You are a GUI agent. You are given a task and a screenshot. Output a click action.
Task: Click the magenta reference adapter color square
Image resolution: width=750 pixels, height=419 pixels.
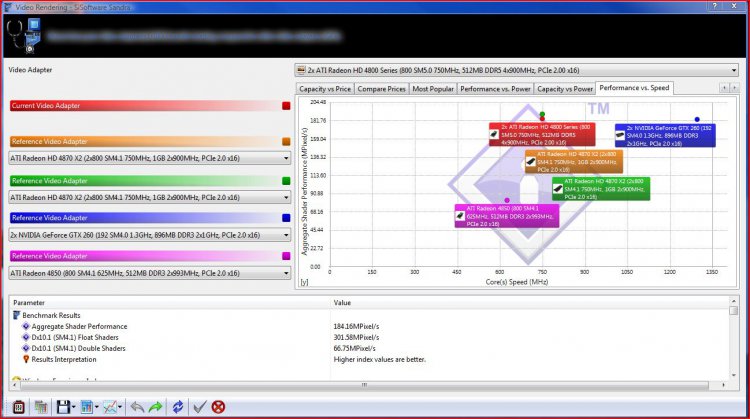pyautogui.click(x=286, y=256)
